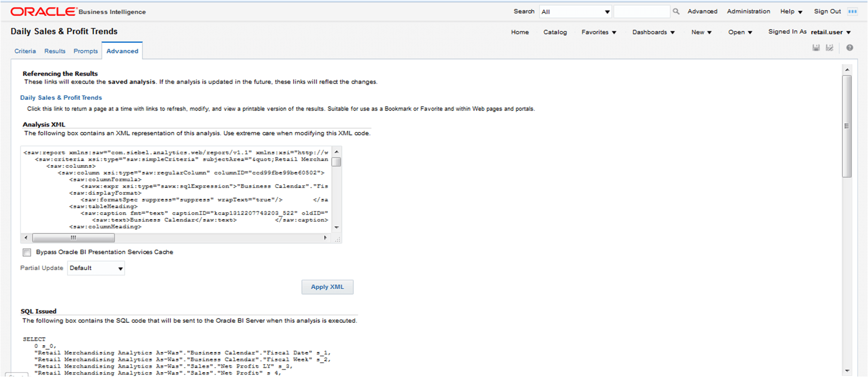This screenshot has height=377, width=868.
Task: Open the Partial Update Default dropdown
Action: pos(96,268)
